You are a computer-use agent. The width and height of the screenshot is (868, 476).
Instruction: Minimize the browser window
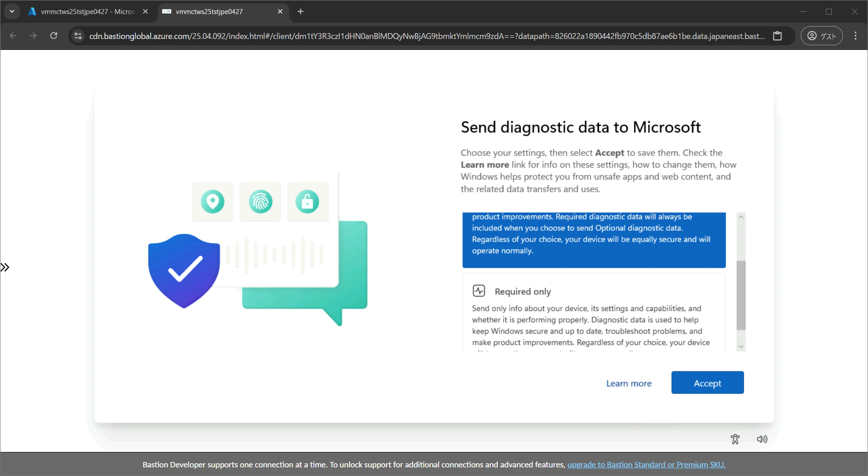click(803, 12)
